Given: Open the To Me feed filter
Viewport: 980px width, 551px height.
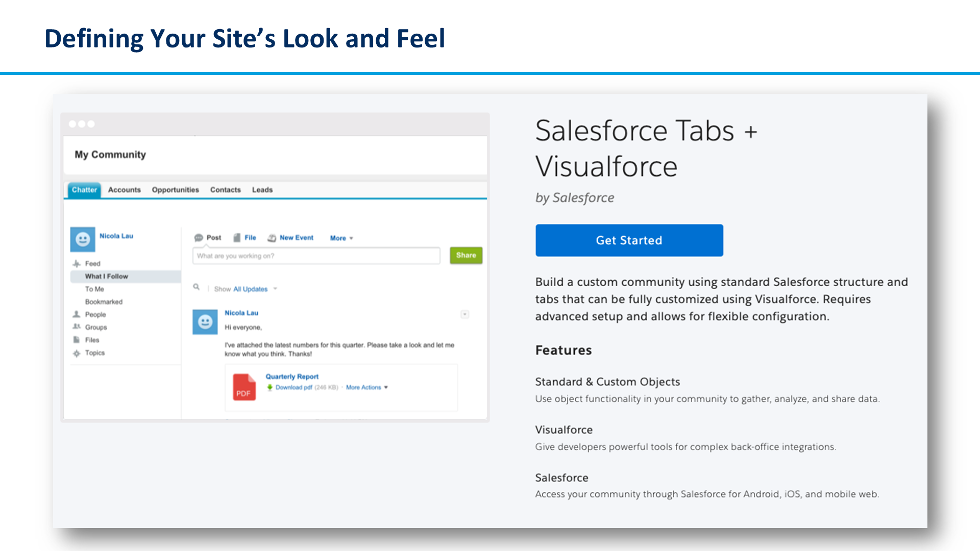Looking at the screenshot, I should pos(94,289).
